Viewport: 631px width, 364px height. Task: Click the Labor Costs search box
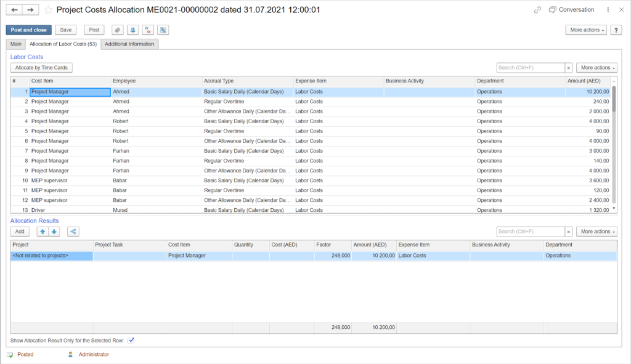click(531, 68)
